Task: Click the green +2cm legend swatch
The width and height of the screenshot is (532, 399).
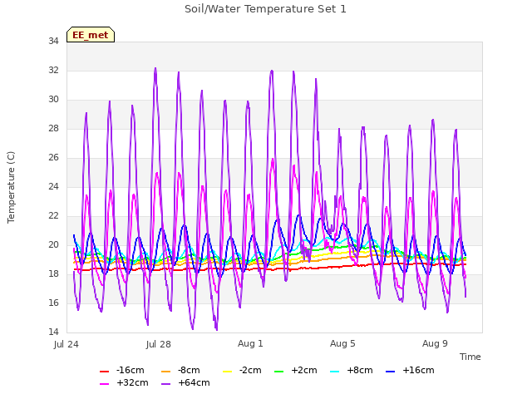Action: coord(279,372)
